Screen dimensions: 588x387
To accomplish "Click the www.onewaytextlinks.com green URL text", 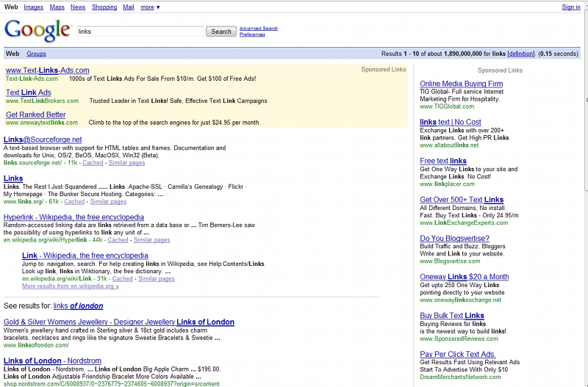I will pos(42,123).
